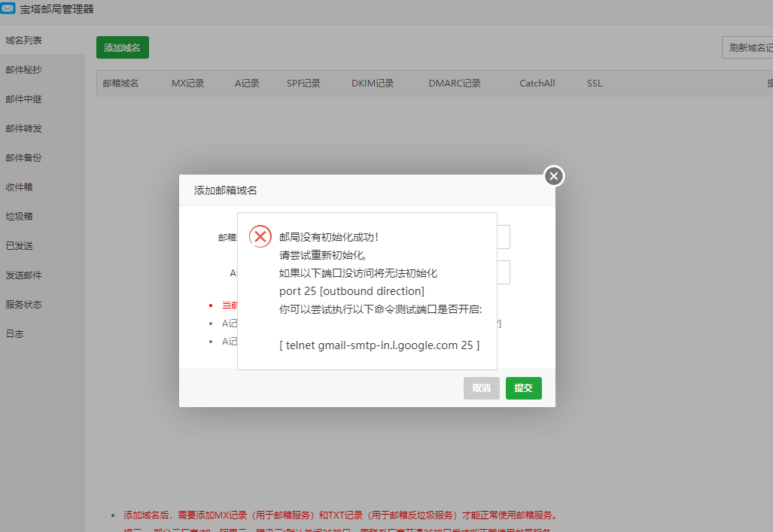This screenshot has width=773, height=532.
Task: Open the 日志 sidebar tab
Action: tap(42, 334)
